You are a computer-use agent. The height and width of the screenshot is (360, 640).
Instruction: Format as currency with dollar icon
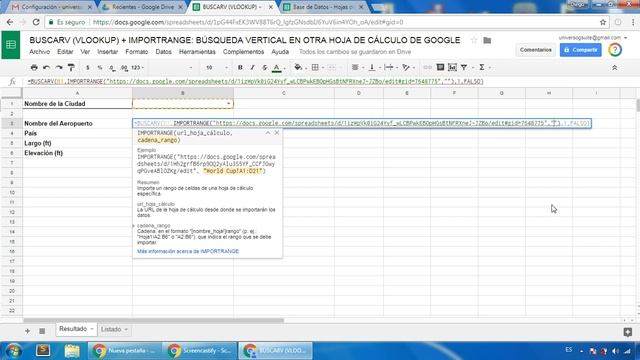pos(88,67)
